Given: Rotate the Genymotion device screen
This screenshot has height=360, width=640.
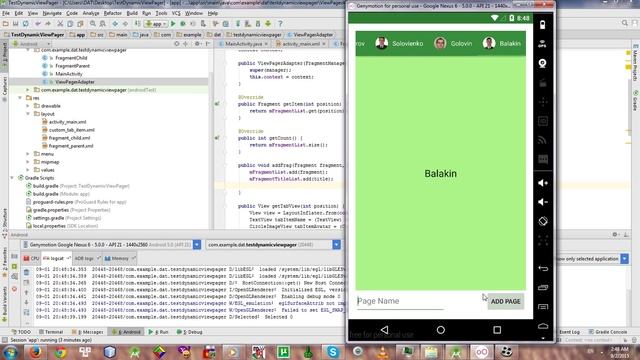Looking at the screenshot, I should coord(542,221).
